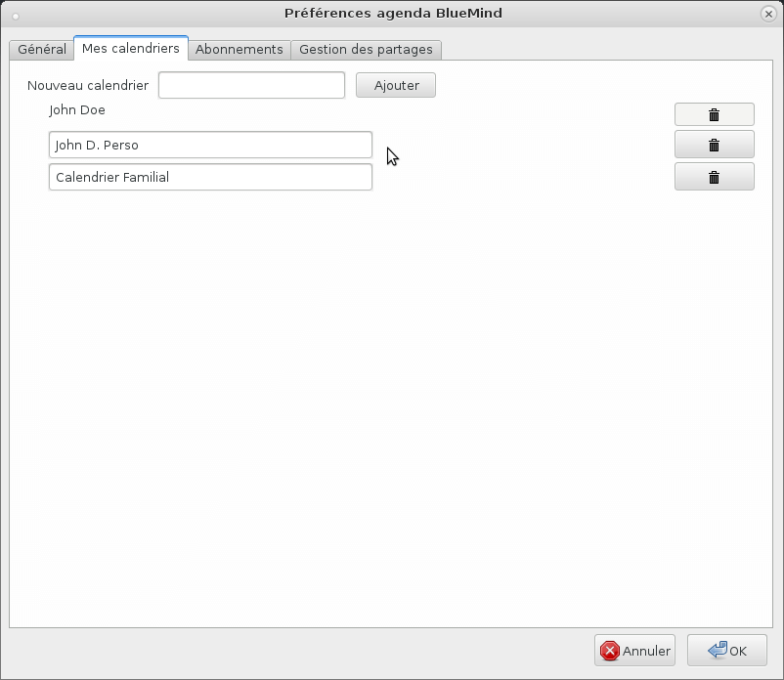Close the Préférences agenda BlueMind window

pos(768,13)
